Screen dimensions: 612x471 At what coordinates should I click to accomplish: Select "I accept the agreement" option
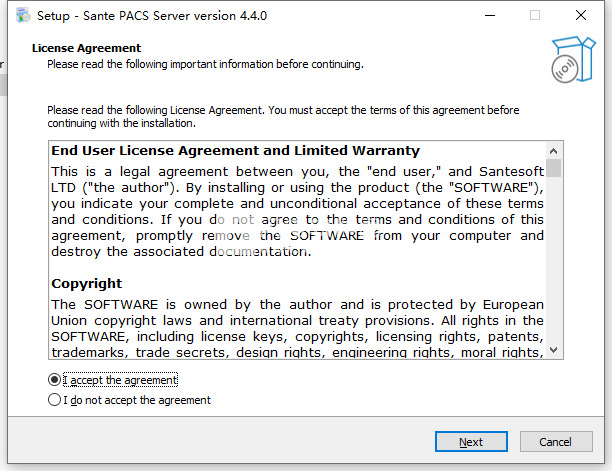coord(54,380)
